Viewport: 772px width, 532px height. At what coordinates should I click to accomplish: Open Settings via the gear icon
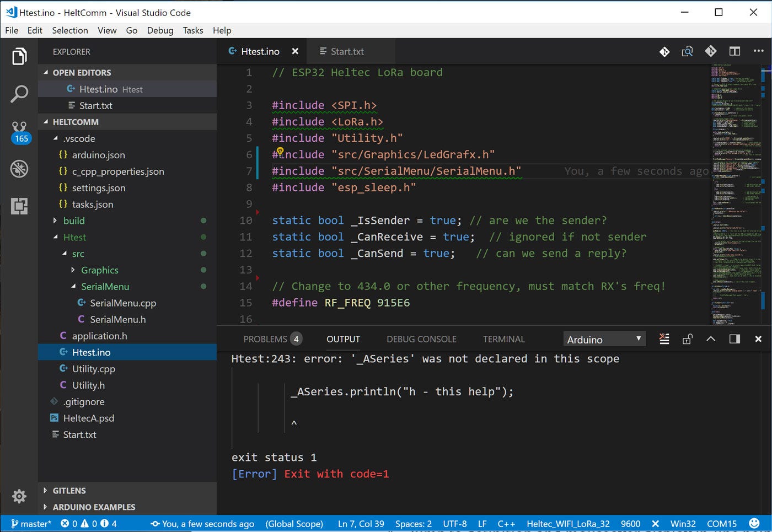19,496
